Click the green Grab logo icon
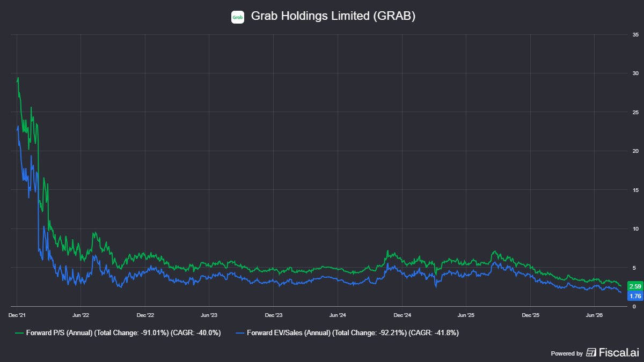644x362 pixels. click(x=238, y=17)
